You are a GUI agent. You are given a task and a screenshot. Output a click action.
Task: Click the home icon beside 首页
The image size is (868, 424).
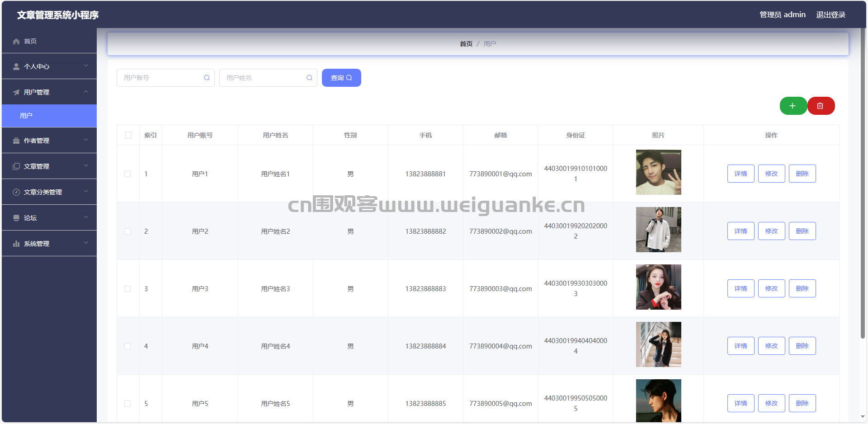coord(16,41)
